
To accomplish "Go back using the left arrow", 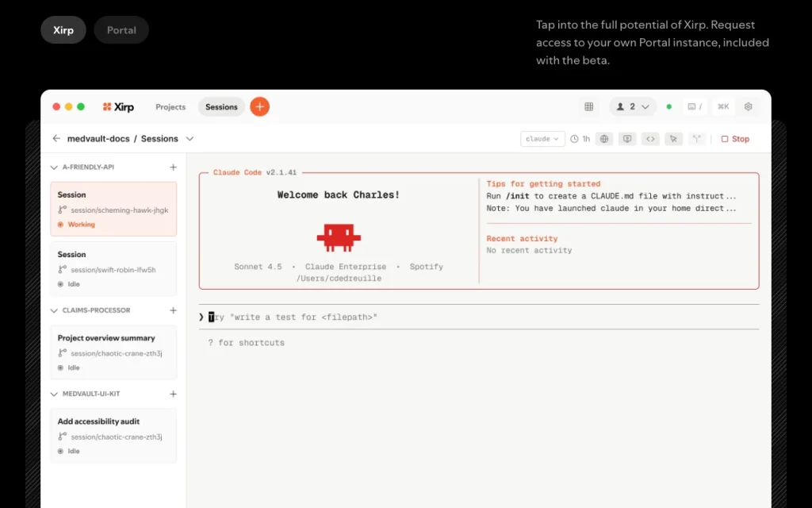I will pyautogui.click(x=56, y=138).
